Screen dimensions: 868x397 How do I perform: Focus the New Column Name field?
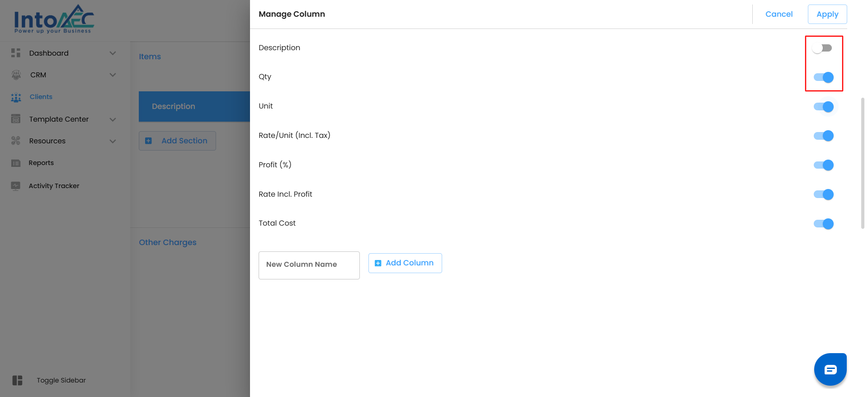click(309, 265)
